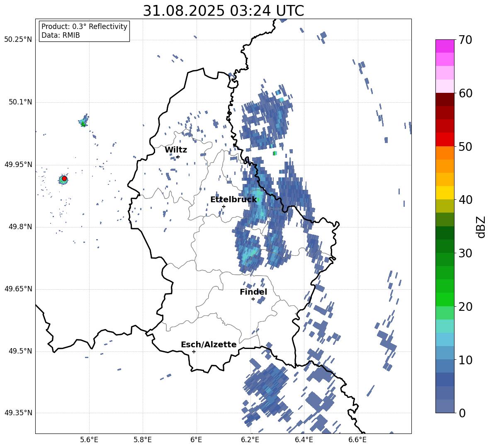Click the 49.95°N latitude label

click(18, 165)
